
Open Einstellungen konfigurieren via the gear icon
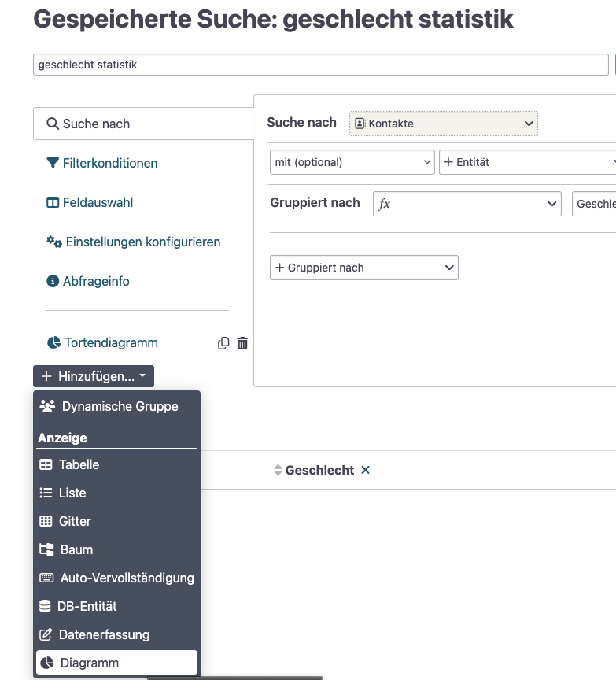[x=53, y=242]
